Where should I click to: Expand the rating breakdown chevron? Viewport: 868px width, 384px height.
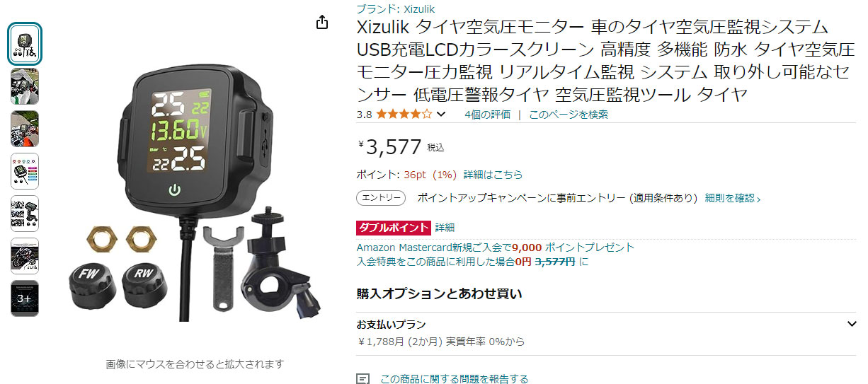click(x=441, y=114)
